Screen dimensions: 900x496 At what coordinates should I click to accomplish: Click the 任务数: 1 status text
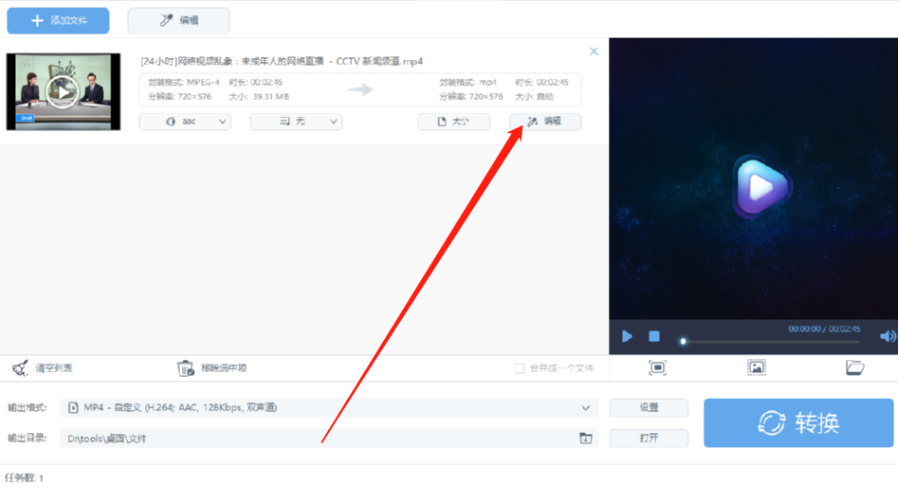24,478
